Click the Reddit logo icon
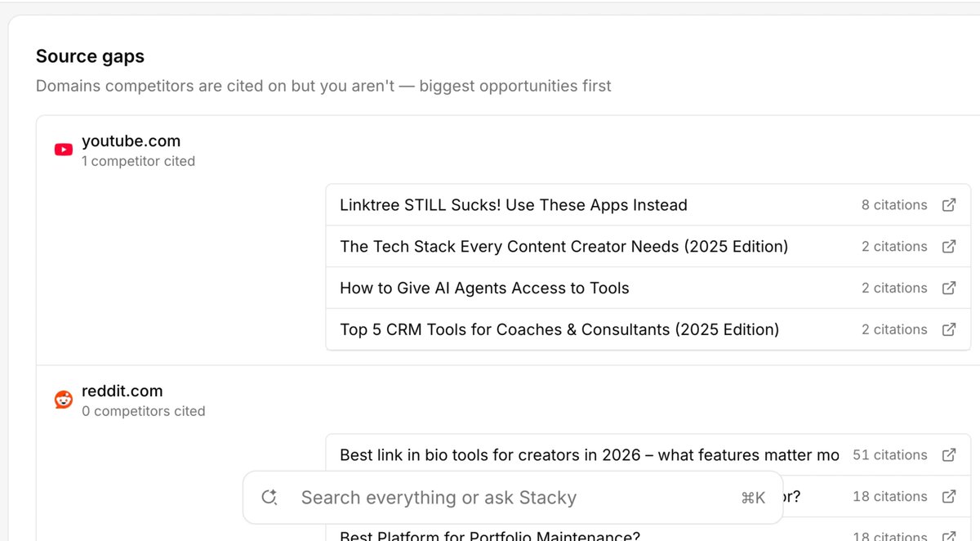The image size is (980, 541). (x=64, y=400)
